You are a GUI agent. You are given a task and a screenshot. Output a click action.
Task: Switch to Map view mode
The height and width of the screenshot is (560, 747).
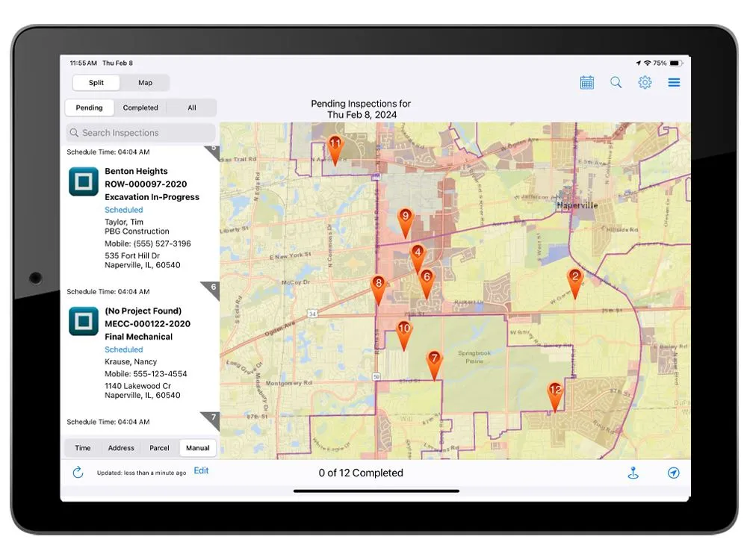pos(145,83)
